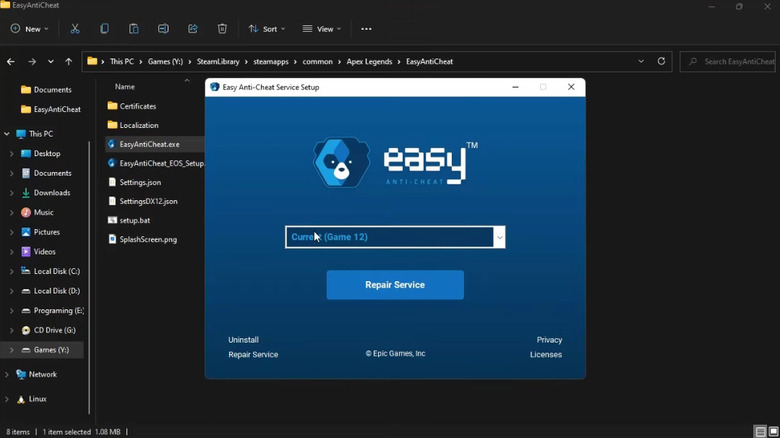Click the big Repair Service button

click(395, 285)
